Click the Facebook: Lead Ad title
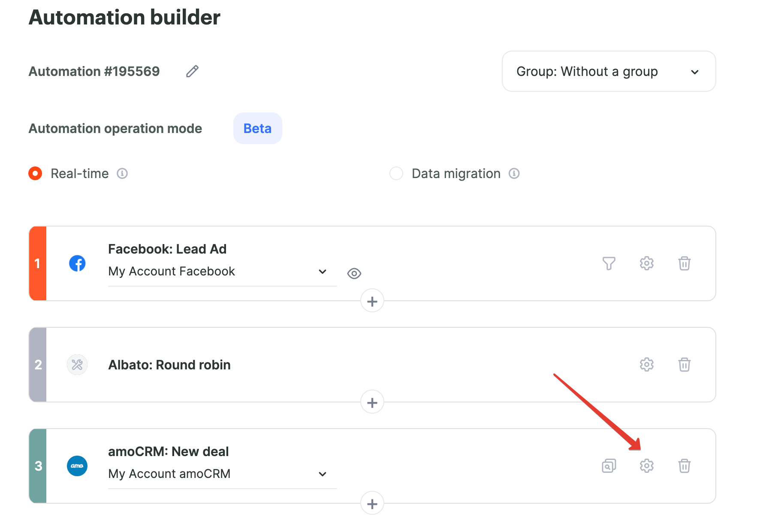This screenshot has height=532, width=766. coord(167,249)
